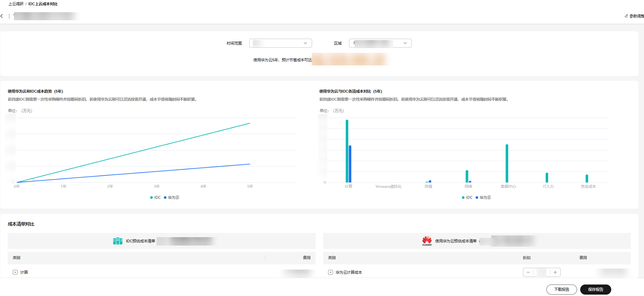This screenshot has width=644, height=296.
Task: Click the 使用华为云与IDC各项成本对比 chart title
Action: click(x=350, y=91)
